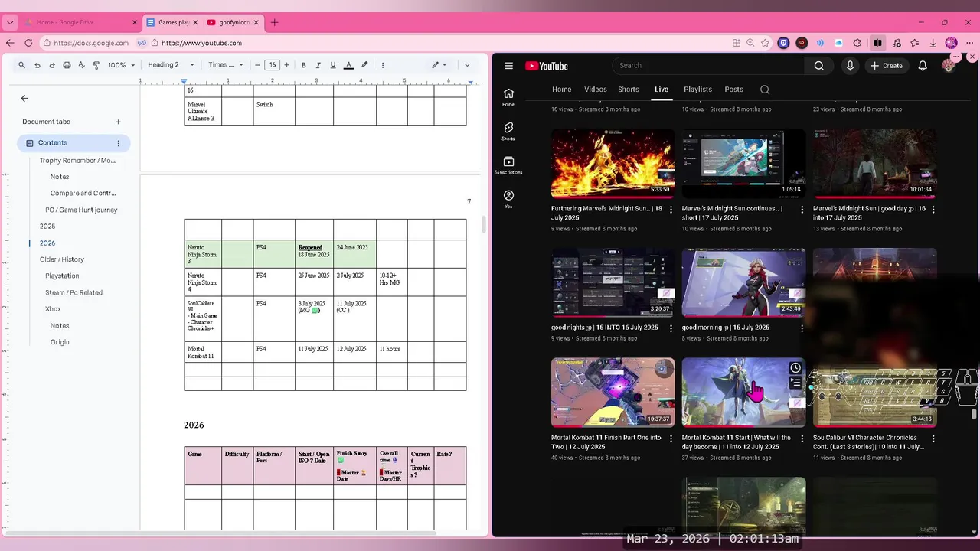The width and height of the screenshot is (980, 551).
Task: Open the Times font dropdown
Action: click(x=226, y=65)
